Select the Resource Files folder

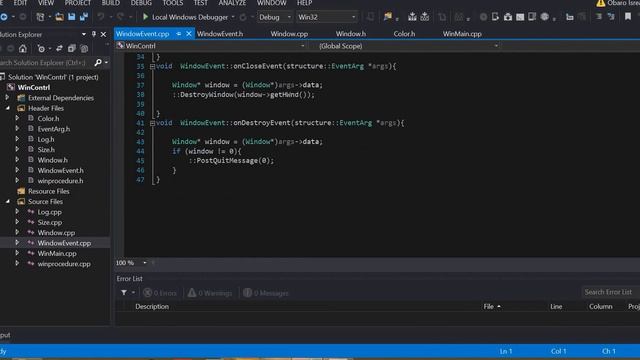pyautogui.click(x=49, y=191)
